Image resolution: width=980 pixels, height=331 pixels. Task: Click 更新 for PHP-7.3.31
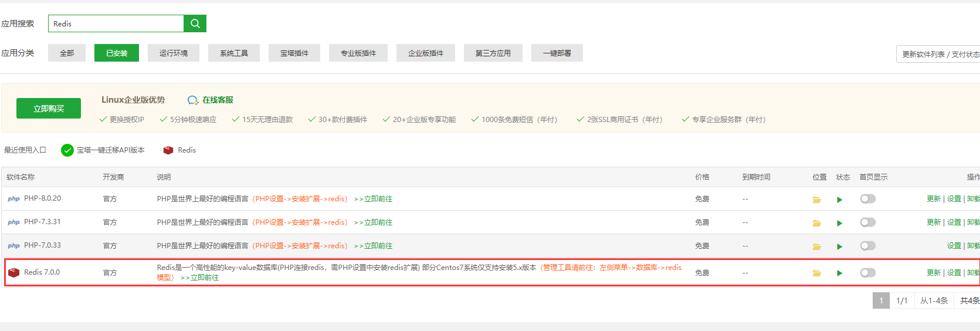tap(934, 222)
